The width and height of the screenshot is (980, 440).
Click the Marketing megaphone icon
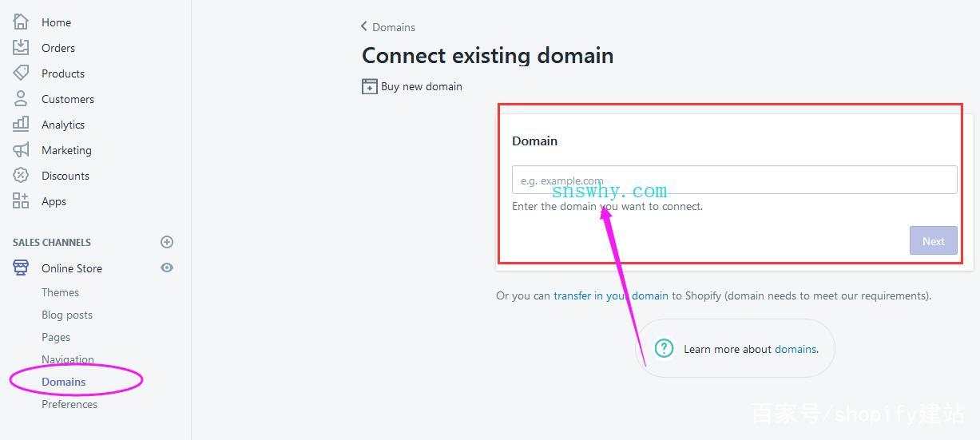click(x=21, y=150)
